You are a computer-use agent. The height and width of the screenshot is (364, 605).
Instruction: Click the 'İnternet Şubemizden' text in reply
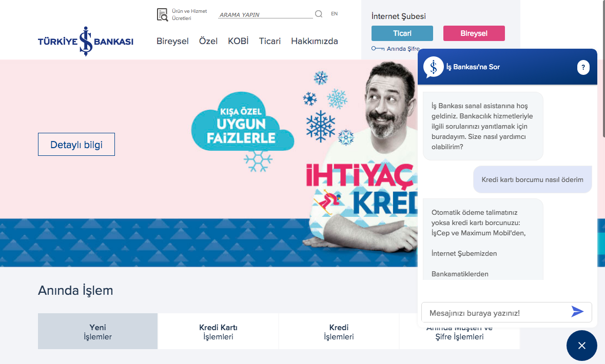pyautogui.click(x=464, y=253)
